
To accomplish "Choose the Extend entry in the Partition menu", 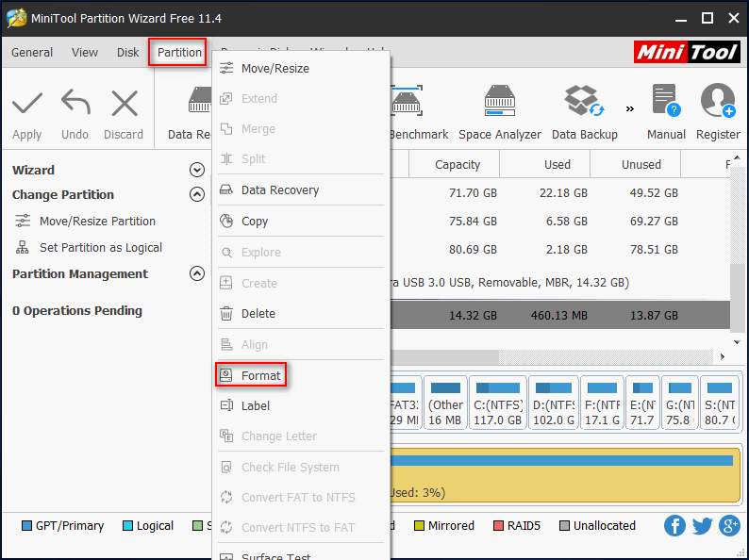I will pos(301,98).
